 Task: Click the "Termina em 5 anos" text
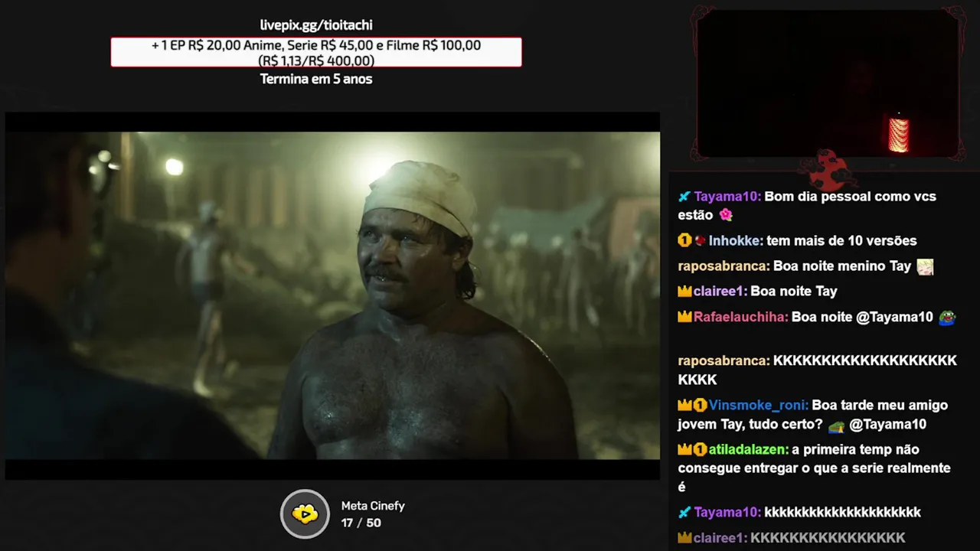point(316,79)
